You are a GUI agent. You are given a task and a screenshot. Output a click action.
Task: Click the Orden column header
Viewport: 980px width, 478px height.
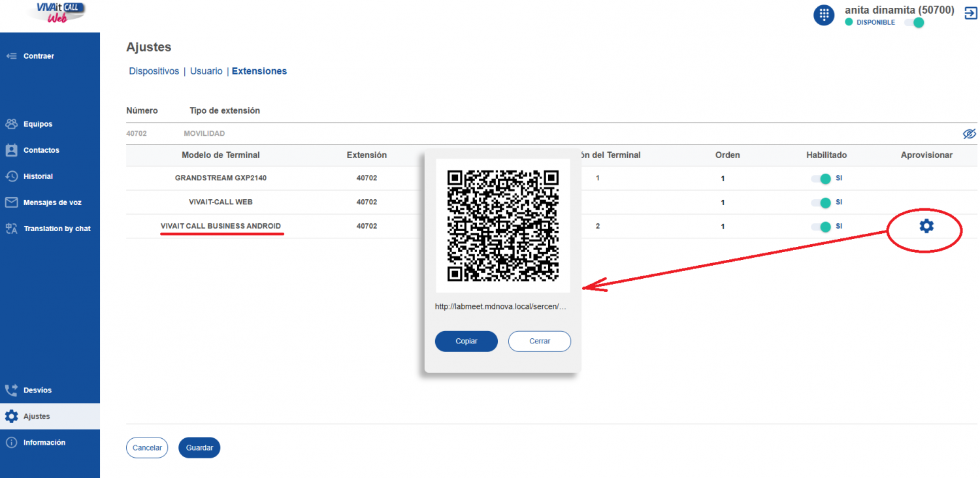click(727, 155)
